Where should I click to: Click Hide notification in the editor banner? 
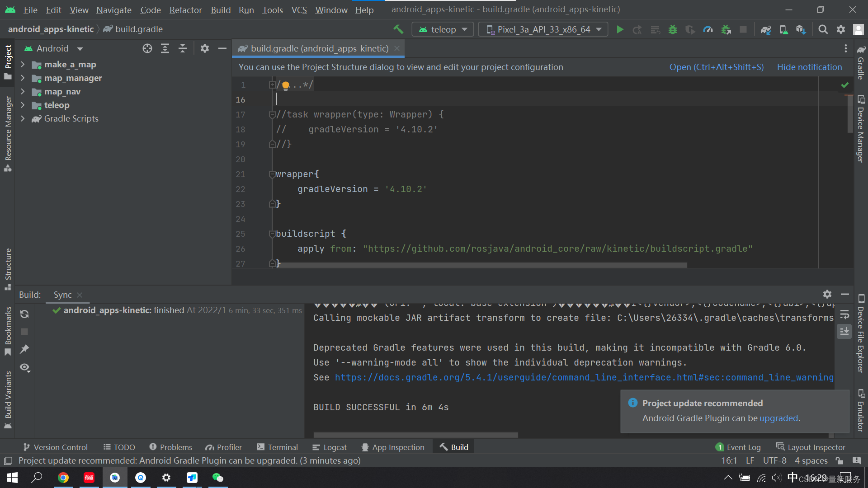(x=809, y=66)
